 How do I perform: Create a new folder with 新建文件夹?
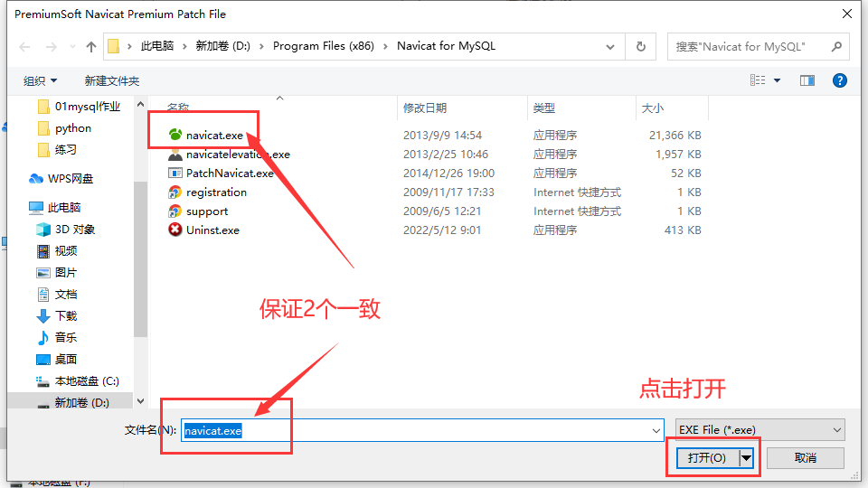[112, 80]
